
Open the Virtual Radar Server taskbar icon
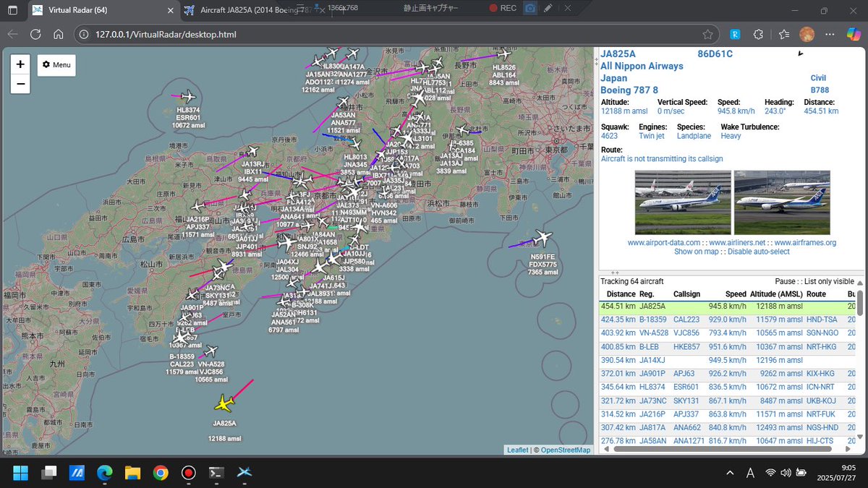coord(244,473)
